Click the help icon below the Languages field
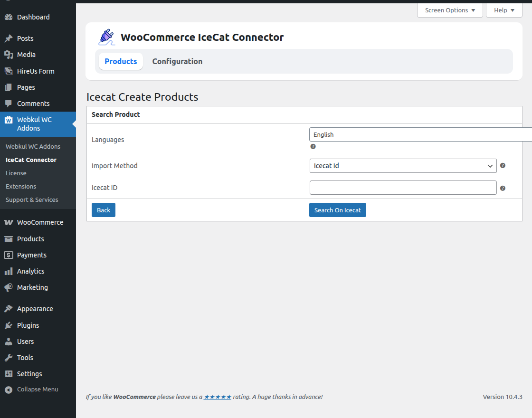The height and width of the screenshot is (418, 532). [313, 146]
